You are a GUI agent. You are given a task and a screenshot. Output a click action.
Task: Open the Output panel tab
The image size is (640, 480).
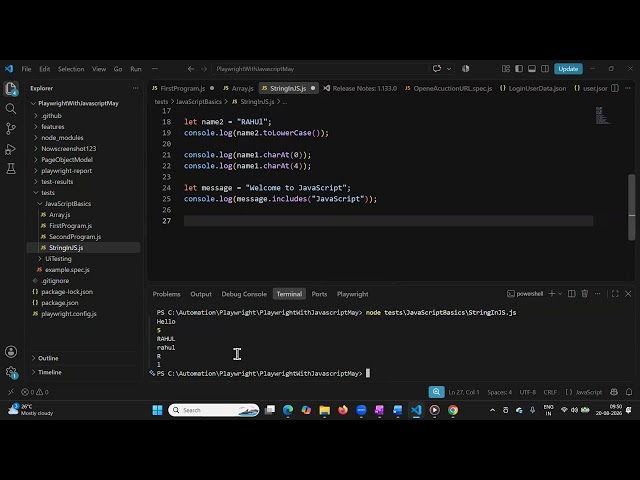pos(201,294)
